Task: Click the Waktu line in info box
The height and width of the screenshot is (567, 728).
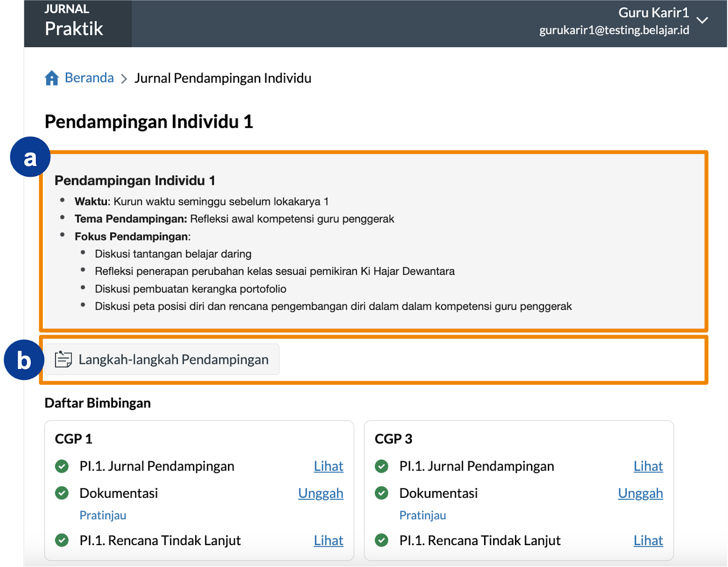Action: [202, 202]
